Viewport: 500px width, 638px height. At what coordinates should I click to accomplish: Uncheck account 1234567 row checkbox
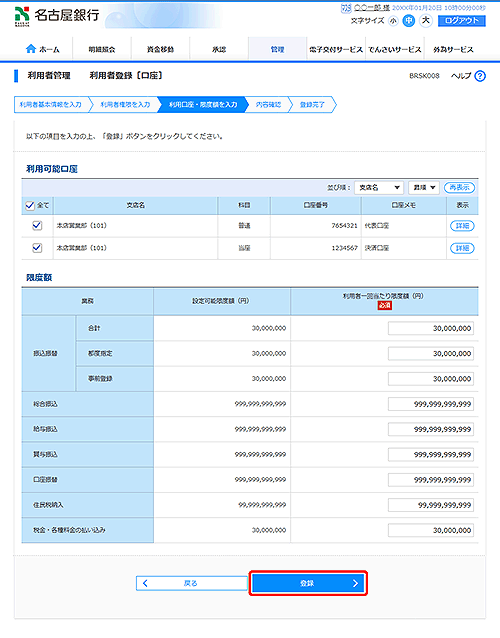(x=37, y=248)
